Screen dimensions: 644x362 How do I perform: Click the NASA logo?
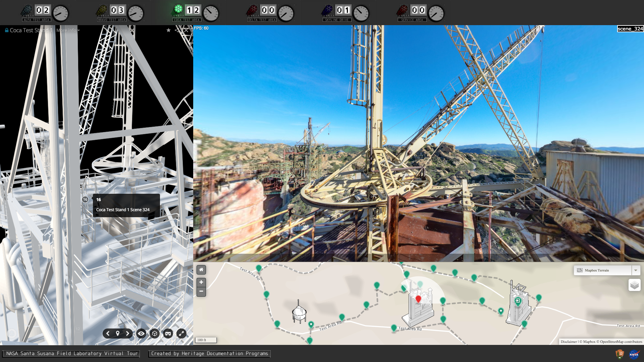[634, 354]
